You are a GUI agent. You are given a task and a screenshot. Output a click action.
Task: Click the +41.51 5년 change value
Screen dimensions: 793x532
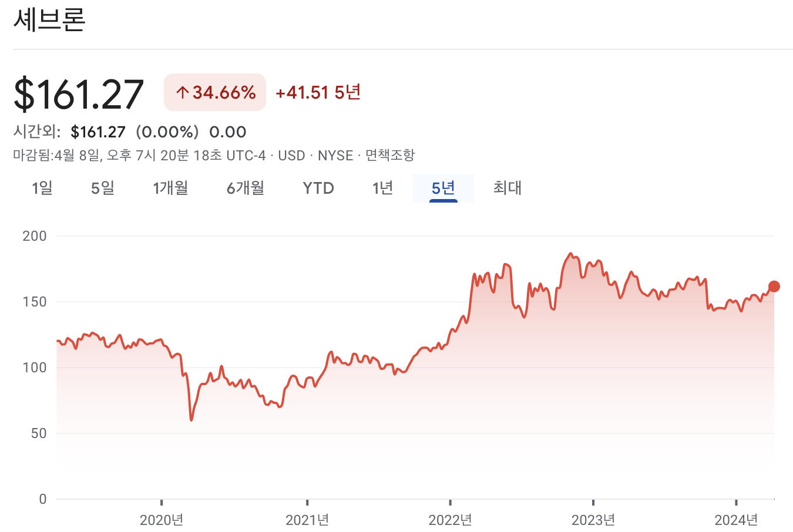(318, 92)
